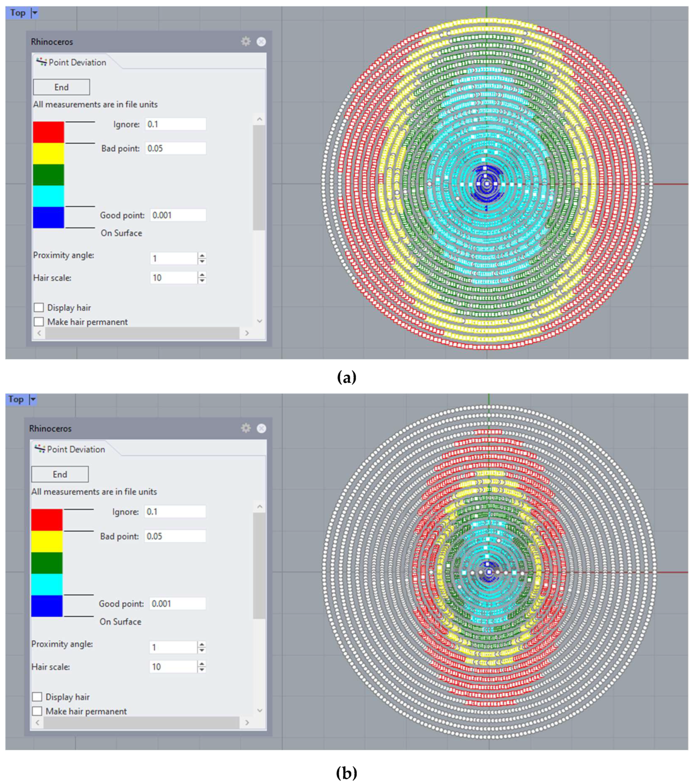Open gear settings icon in panel (b)
Viewport: 695px width, 784px height.
tap(246, 428)
